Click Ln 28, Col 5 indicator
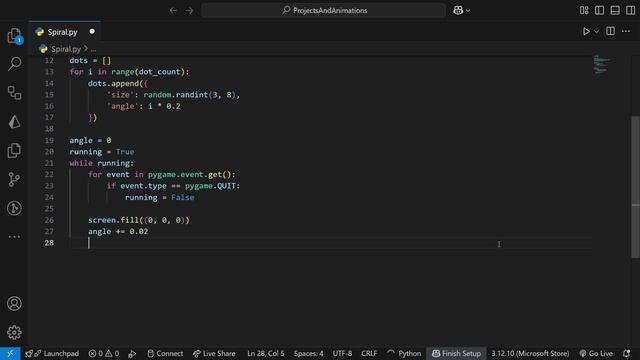 (x=266, y=353)
